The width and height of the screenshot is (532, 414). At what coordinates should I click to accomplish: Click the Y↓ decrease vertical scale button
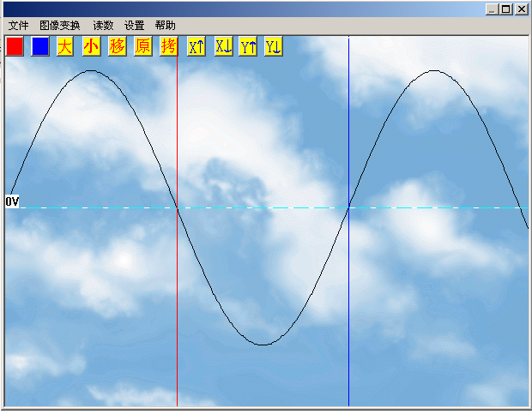pos(274,46)
